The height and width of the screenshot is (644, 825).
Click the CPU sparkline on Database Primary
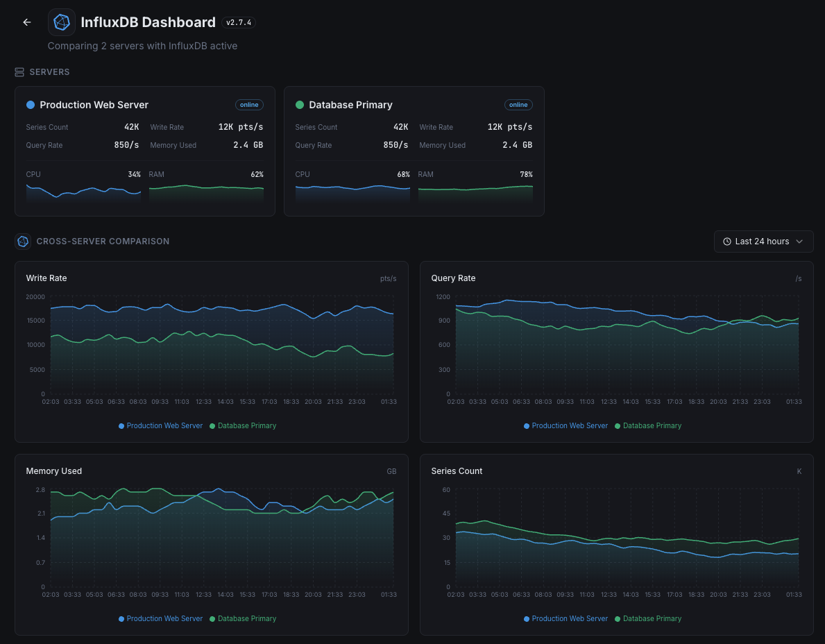pyautogui.click(x=352, y=192)
